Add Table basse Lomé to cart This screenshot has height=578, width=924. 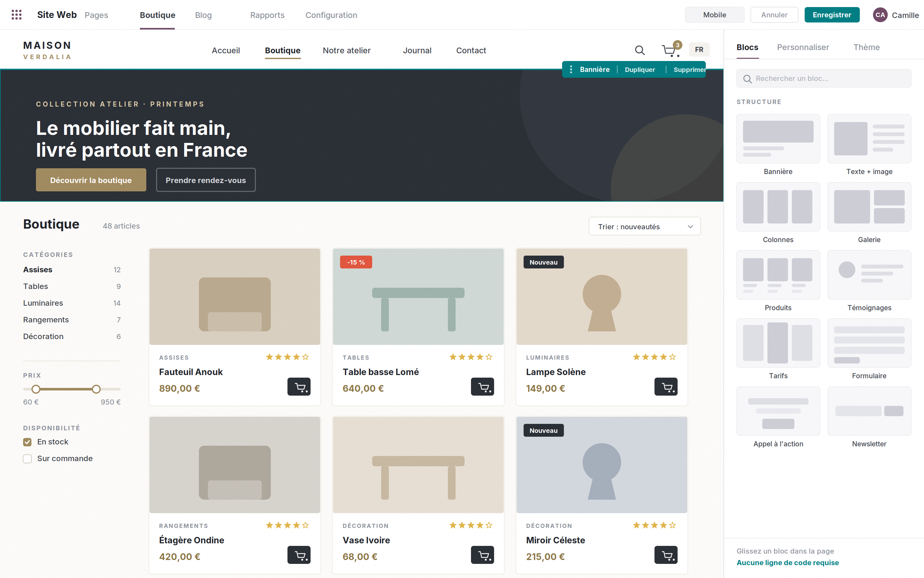[482, 387]
